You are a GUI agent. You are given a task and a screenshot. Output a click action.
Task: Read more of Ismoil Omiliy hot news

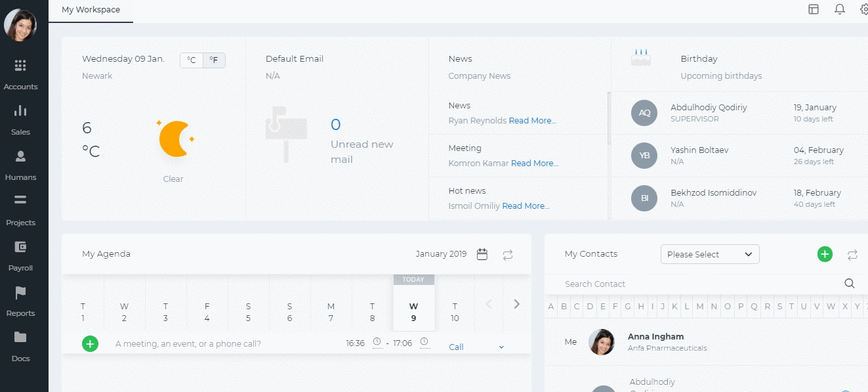click(x=526, y=206)
